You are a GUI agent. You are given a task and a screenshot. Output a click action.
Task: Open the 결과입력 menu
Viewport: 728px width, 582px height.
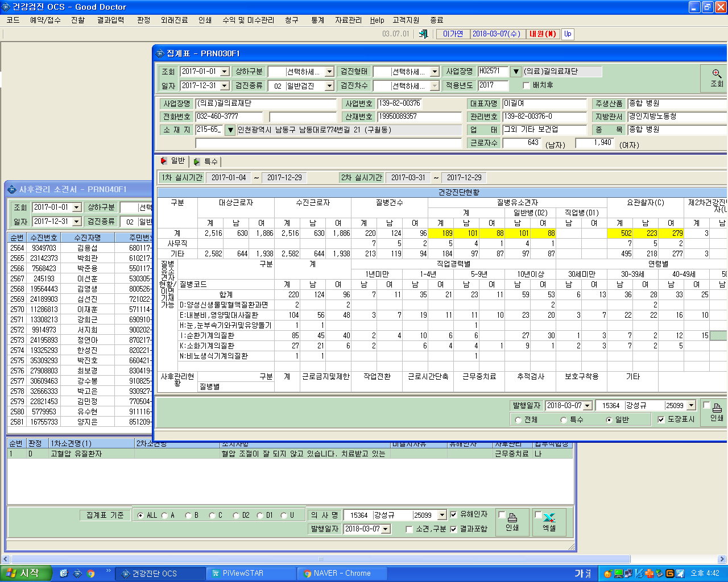click(110, 20)
